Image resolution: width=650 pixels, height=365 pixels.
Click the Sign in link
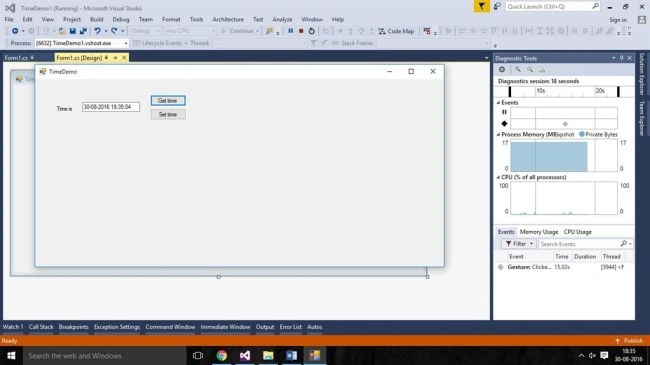point(618,20)
